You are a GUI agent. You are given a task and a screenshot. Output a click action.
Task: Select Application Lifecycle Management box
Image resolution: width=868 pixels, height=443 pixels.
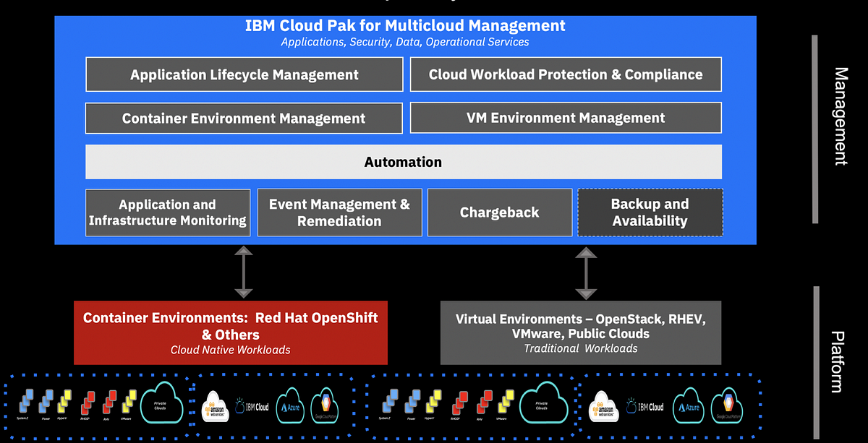pyautogui.click(x=244, y=74)
